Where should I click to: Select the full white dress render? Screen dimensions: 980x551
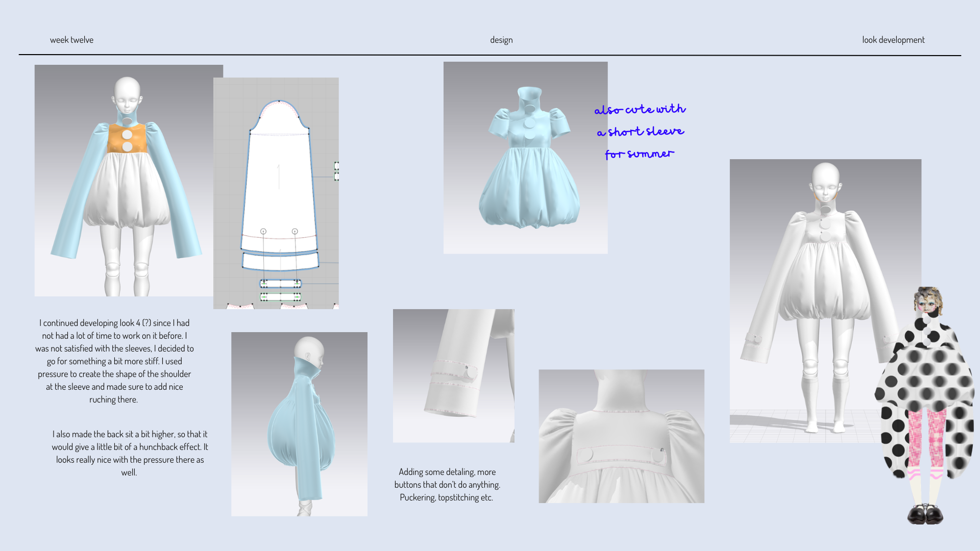click(x=825, y=301)
